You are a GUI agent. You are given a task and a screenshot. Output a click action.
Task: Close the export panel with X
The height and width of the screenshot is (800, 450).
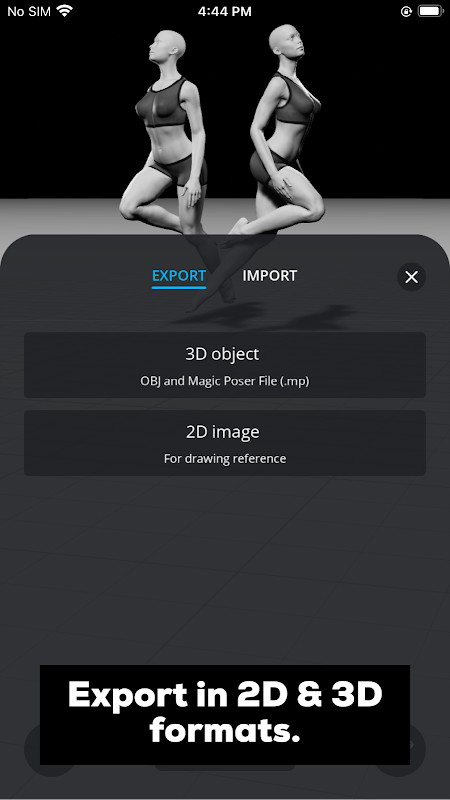point(411,277)
